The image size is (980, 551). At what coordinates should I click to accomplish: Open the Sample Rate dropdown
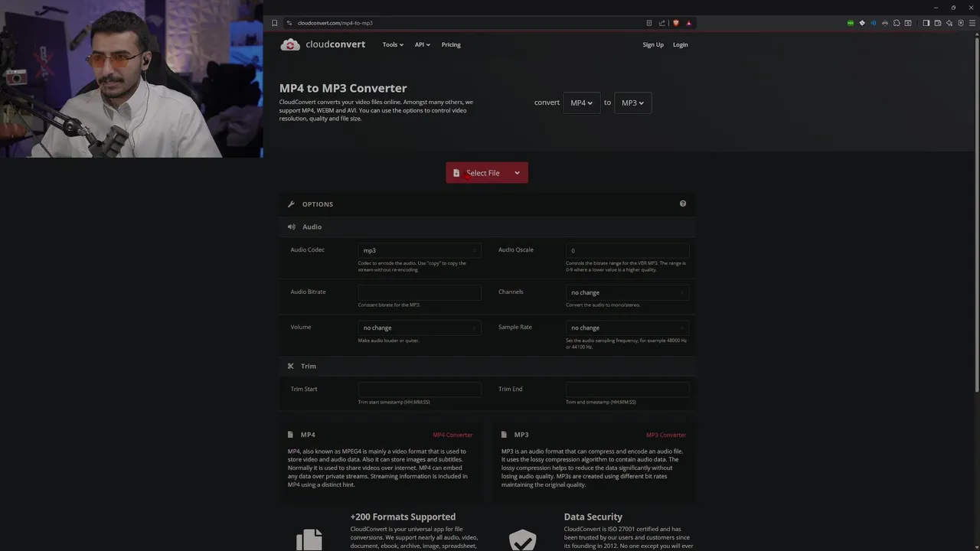[627, 328]
